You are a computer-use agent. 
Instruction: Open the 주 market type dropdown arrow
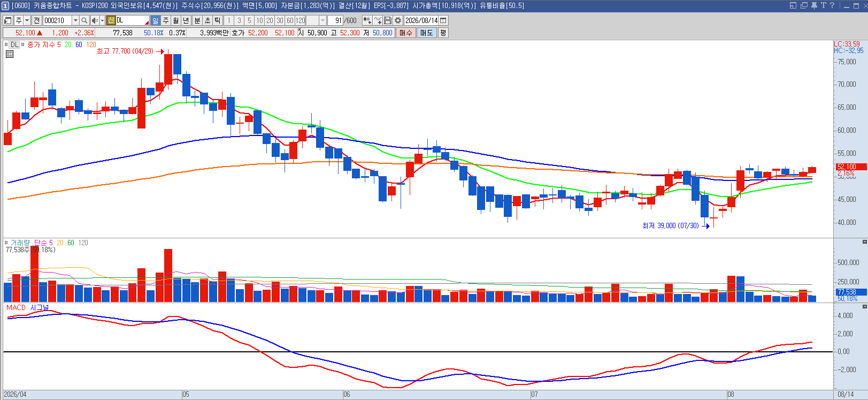point(27,20)
